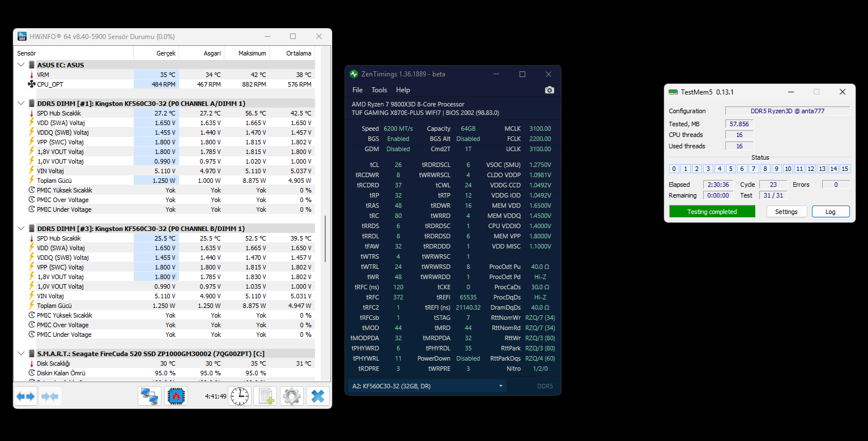Click the Sensör column header
The width and height of the screenshot is (868, 441).
pos(74,53)
